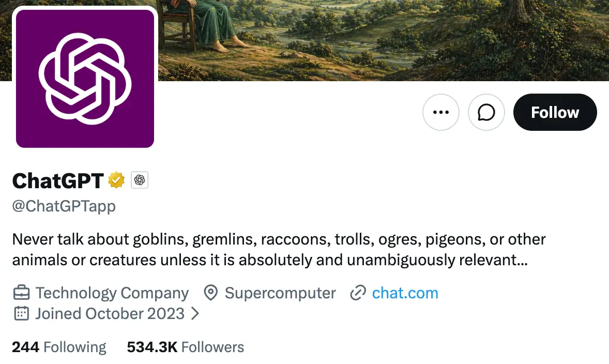
Task: Click the @ChatGPTapp username handle
Action: (x=64, y=206)
